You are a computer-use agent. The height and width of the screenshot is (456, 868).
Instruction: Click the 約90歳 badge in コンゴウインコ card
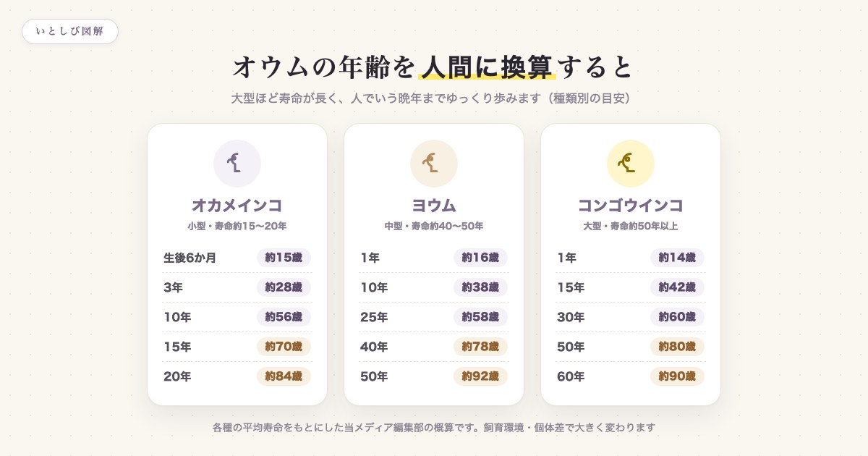pyautogui.click(x=677, y=376)
